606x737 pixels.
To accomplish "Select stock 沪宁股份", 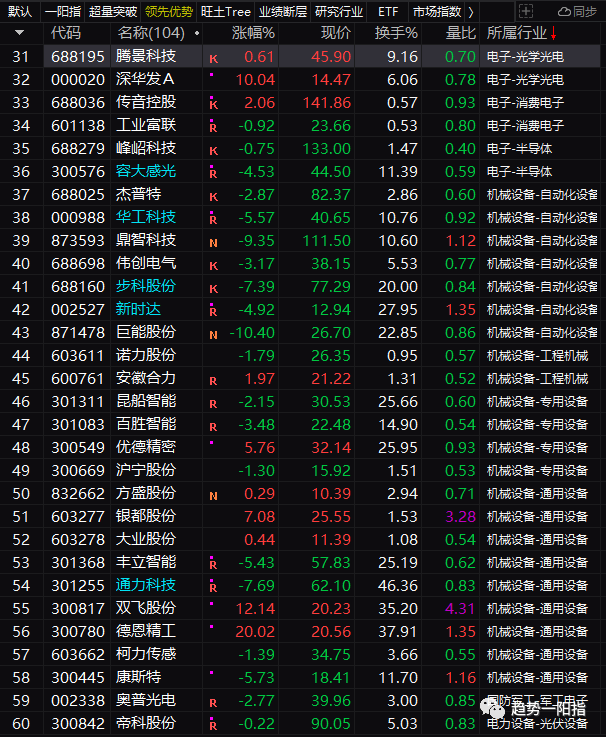I will pyautogui.click(x=146, y=470).
